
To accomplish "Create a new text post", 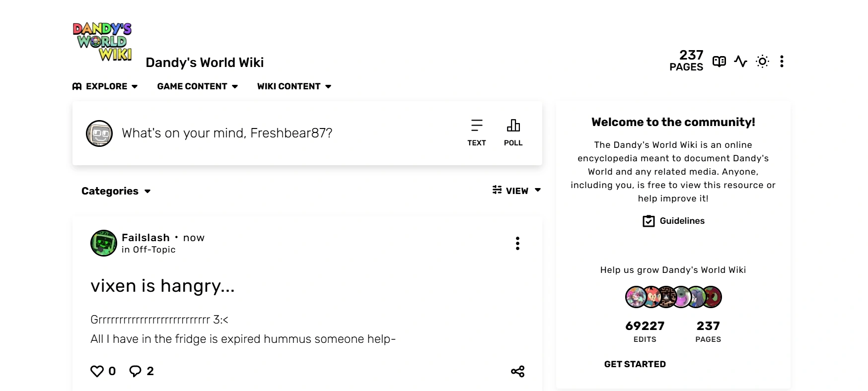I will (476, 132).
